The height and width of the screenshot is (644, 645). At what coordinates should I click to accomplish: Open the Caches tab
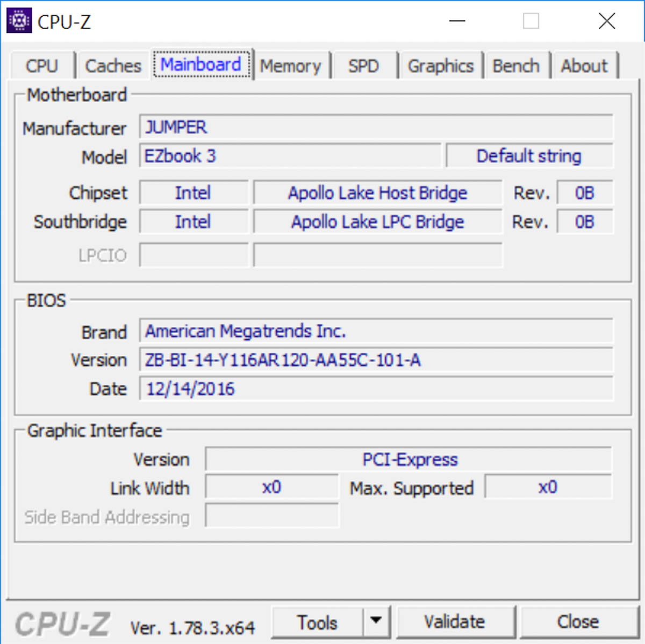(x=113, y=66)
